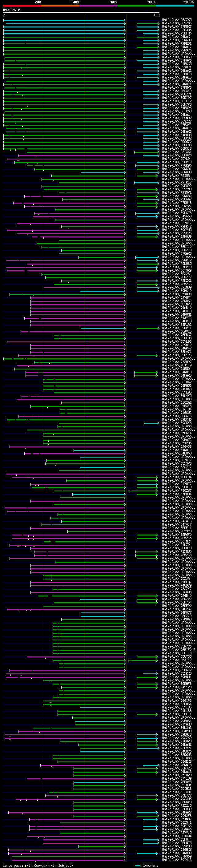The height and width of the screenshot is (868, 197).
Task: Click UniRef100_B9F6F0 label
Action: (177, 535)
